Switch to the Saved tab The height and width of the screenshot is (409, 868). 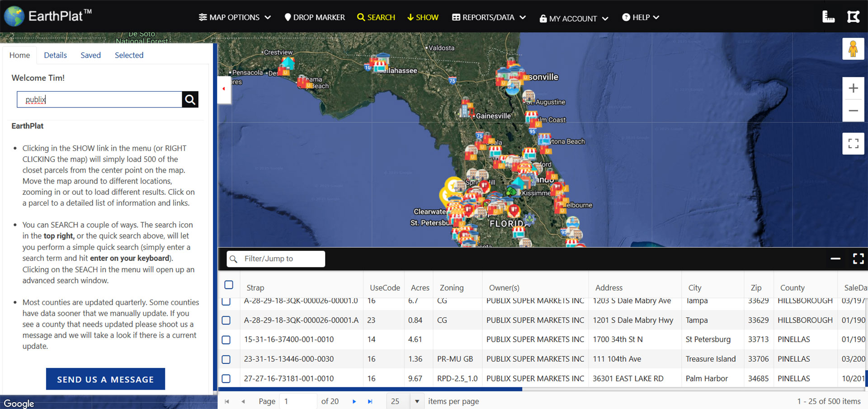(x=90, y=55)
